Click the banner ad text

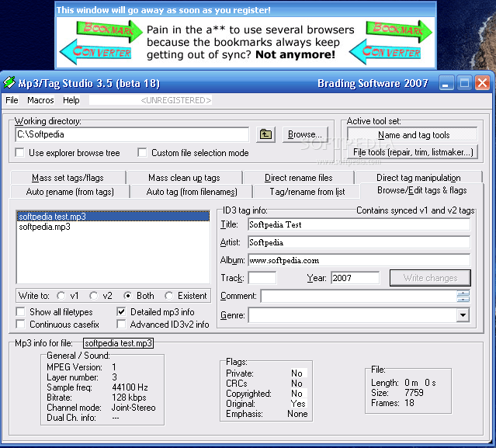(250, 42)
